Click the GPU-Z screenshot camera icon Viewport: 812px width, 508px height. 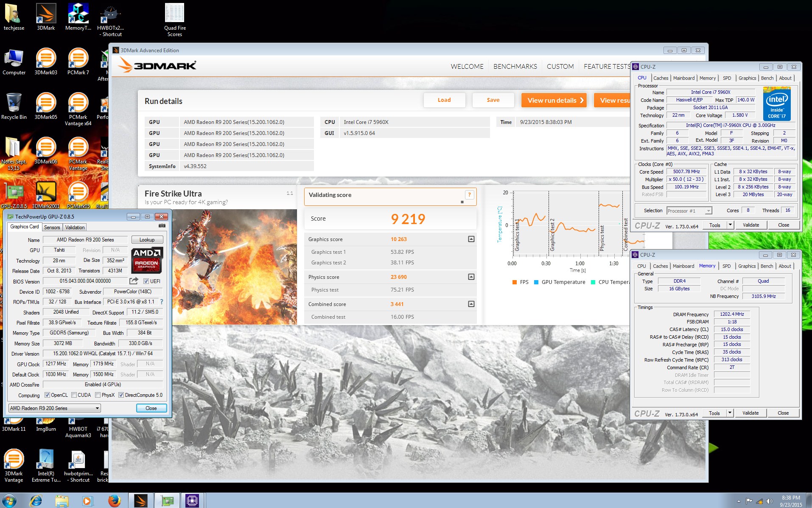point(162,226)
